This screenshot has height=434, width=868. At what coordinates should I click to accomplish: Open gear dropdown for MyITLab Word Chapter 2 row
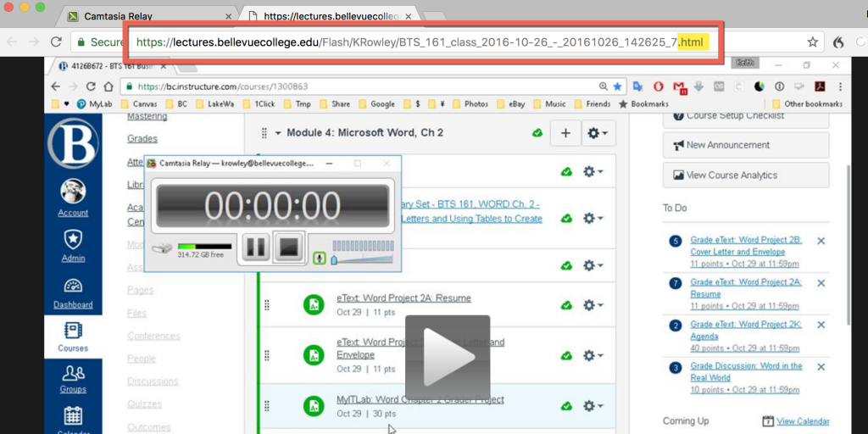(593, 406)
